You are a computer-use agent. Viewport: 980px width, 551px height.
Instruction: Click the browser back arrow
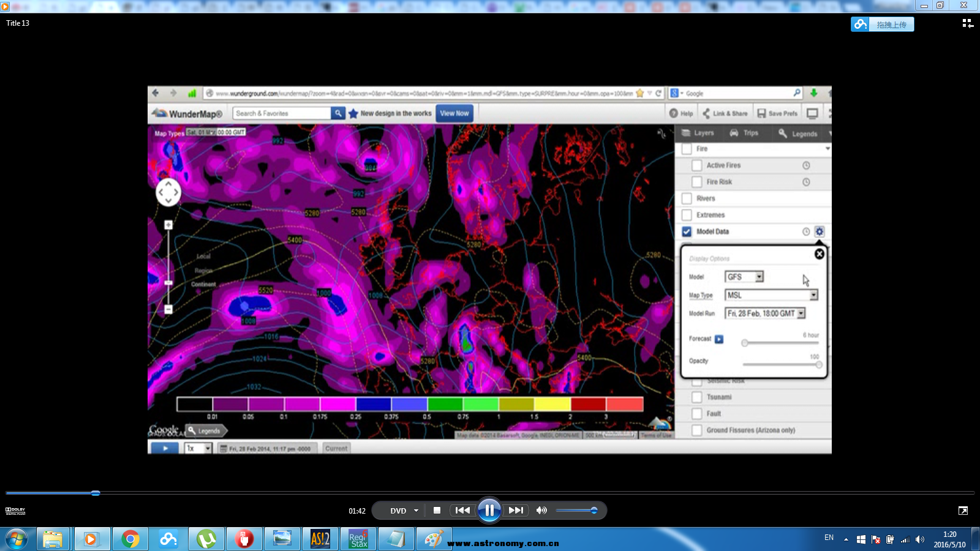pos(156,93)
